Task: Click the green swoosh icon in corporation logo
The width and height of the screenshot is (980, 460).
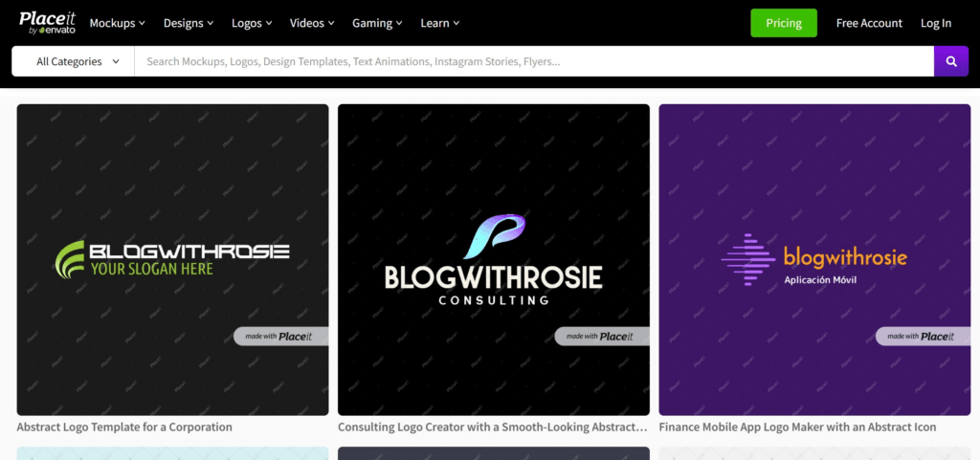Action: [x=70, y=258]
